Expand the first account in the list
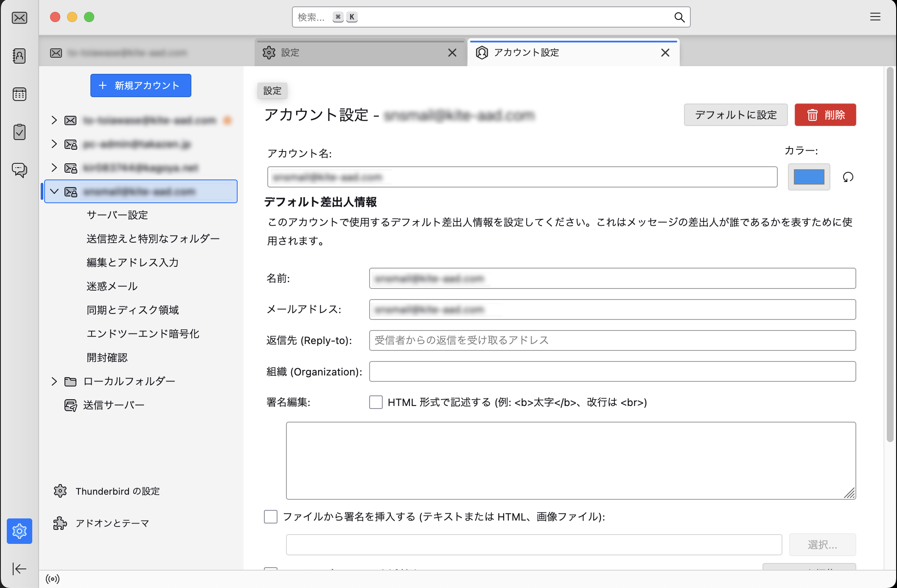897x588 pixels. click(54, 120)
